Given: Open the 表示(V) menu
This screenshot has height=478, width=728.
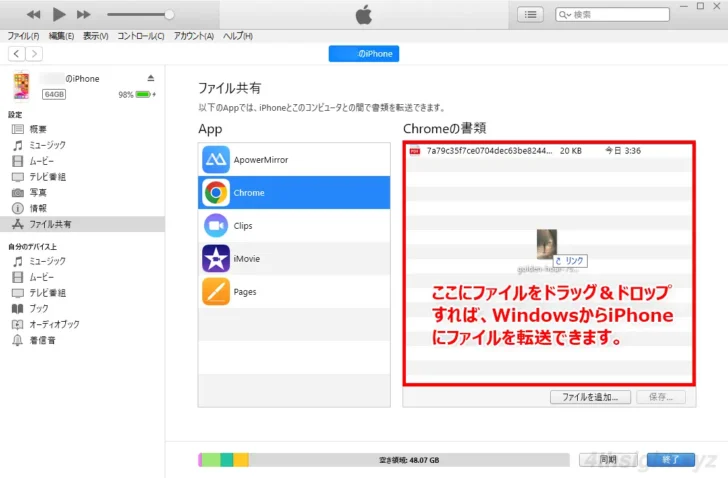Looking at the screenshot, I should [x=96, y=36].
